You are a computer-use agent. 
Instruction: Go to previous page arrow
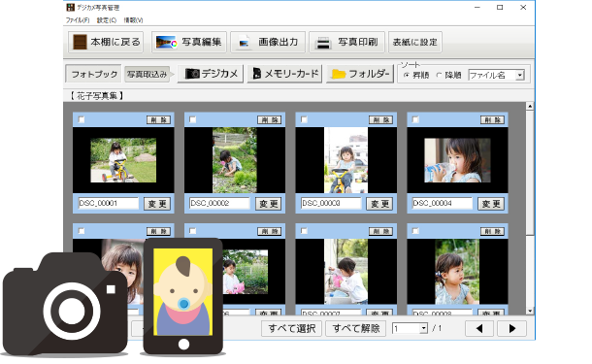coord(479,328)
